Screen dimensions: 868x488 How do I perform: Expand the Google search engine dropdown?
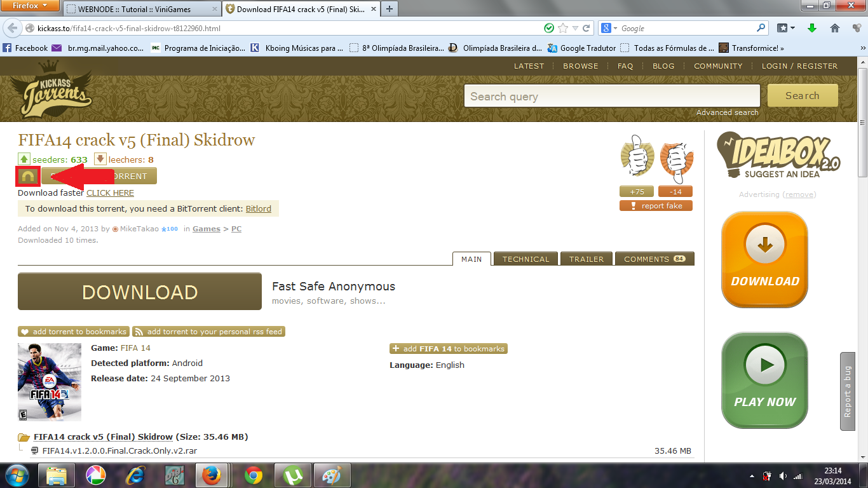point(609,29)
